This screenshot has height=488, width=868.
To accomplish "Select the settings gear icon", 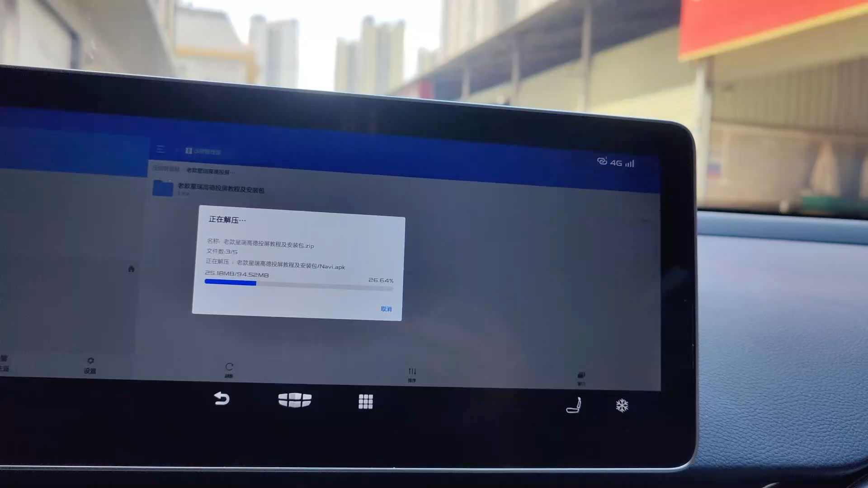I will tap(90, 361).
